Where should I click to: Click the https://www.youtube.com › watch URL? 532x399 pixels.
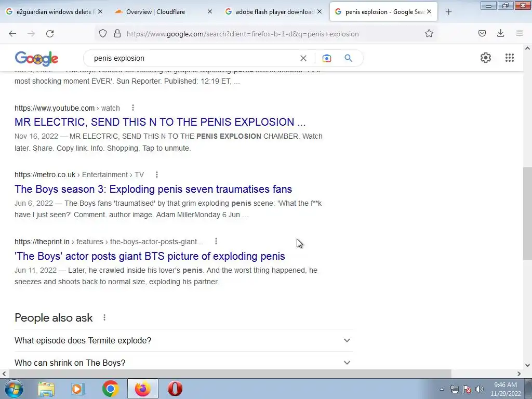[x=67, y=108]
